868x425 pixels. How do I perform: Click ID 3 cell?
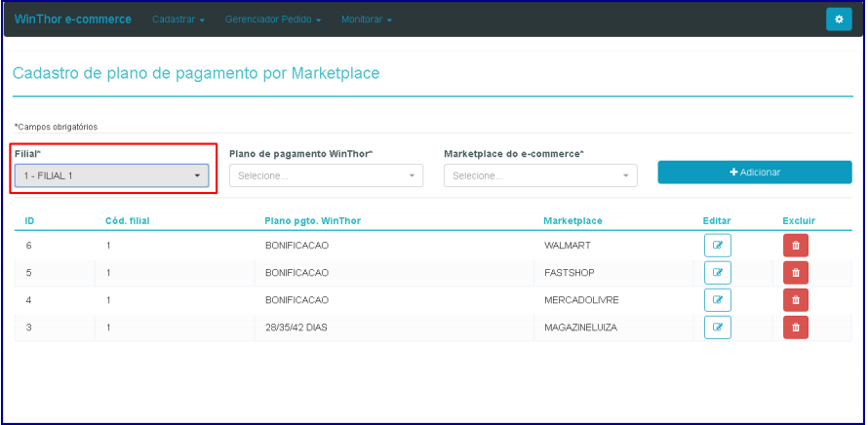29,328
